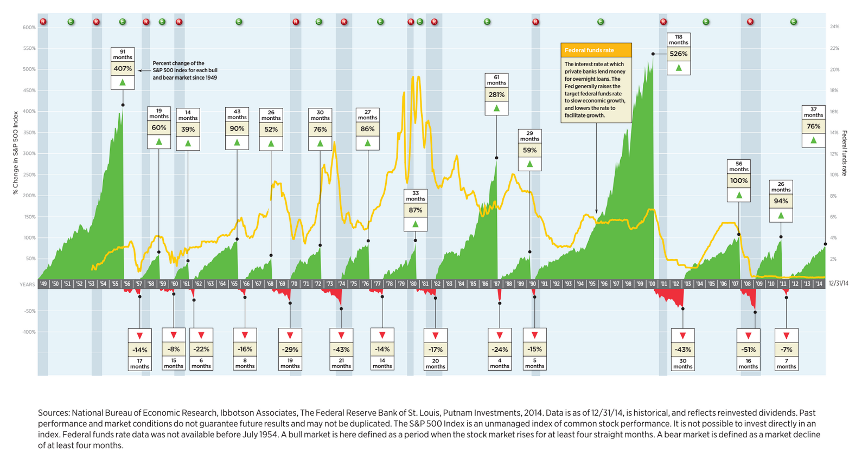Click red down arrow in -24% bear box

pyautogui.click(x=500, y=335)
